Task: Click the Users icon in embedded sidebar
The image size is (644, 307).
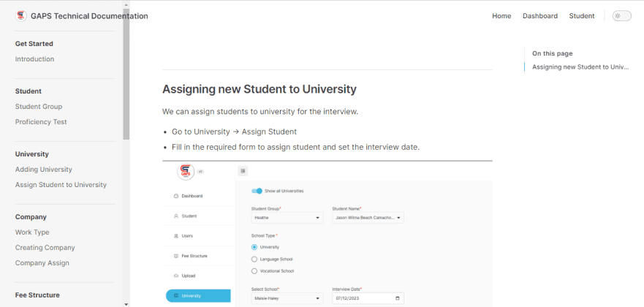Action: click(x=175, y=236)
